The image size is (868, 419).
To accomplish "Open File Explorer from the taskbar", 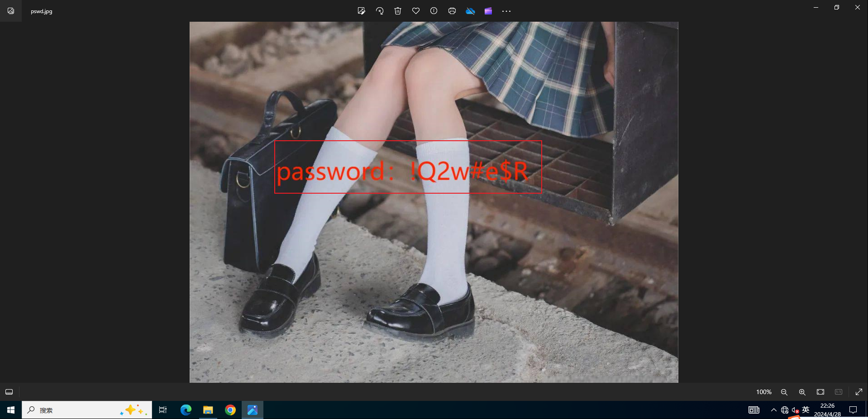I will (208, 410).
